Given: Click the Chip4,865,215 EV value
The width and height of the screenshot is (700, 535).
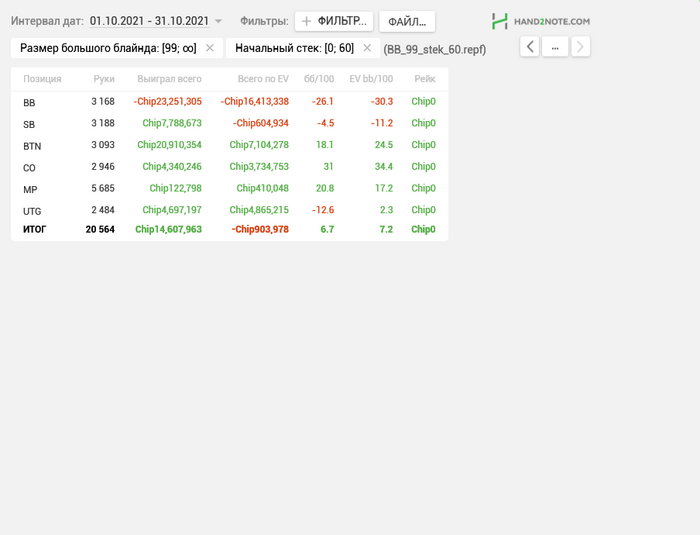Looking at the screenshot, I should [259, 210].
